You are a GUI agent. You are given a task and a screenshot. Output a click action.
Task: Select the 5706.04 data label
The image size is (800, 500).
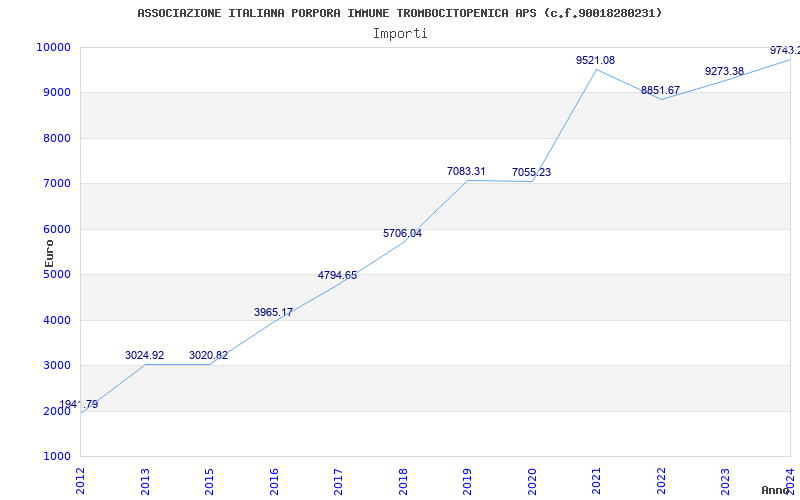click(x=403, y=234)
